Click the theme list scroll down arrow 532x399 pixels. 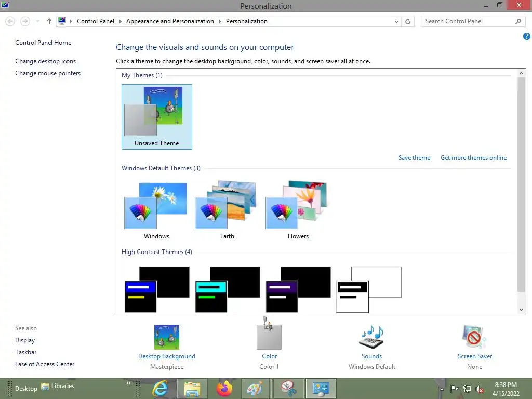coord(521,309)
